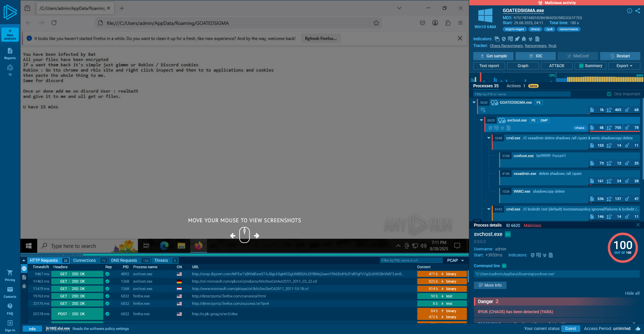The width and height of the screenshot is (644, 334).
Task: Dismiss the Firefox notification bar
Action: coord(460,38)
